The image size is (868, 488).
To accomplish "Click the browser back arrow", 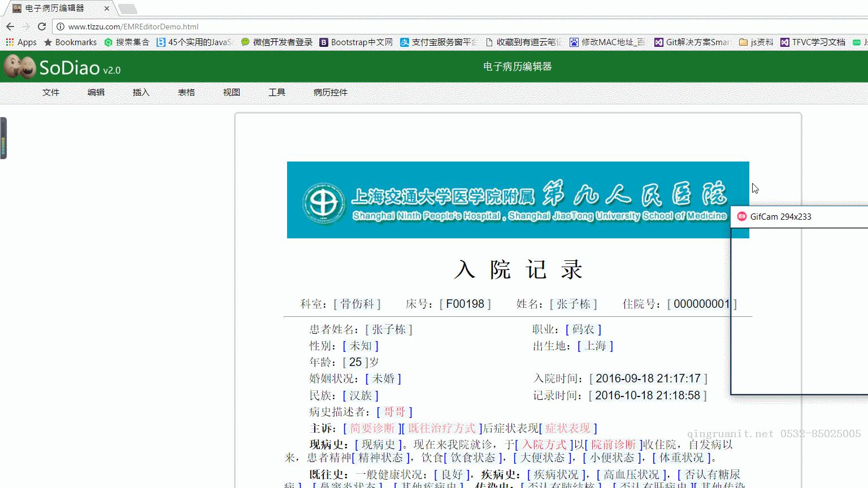I will 10,27.
